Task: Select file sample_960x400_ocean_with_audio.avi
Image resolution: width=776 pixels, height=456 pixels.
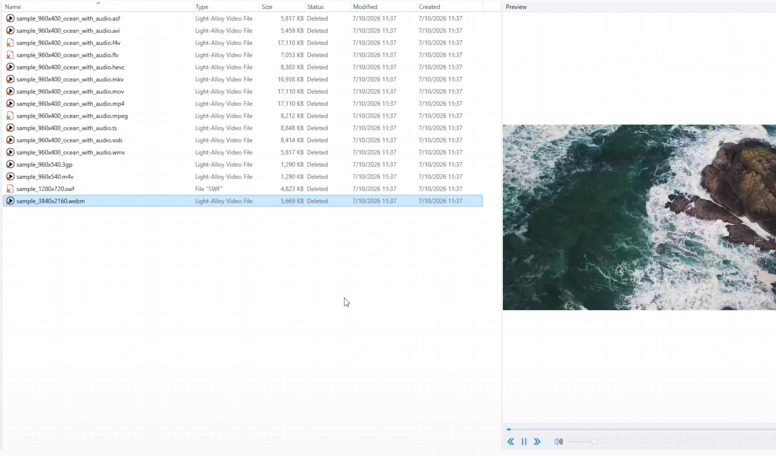Action: 68,31
